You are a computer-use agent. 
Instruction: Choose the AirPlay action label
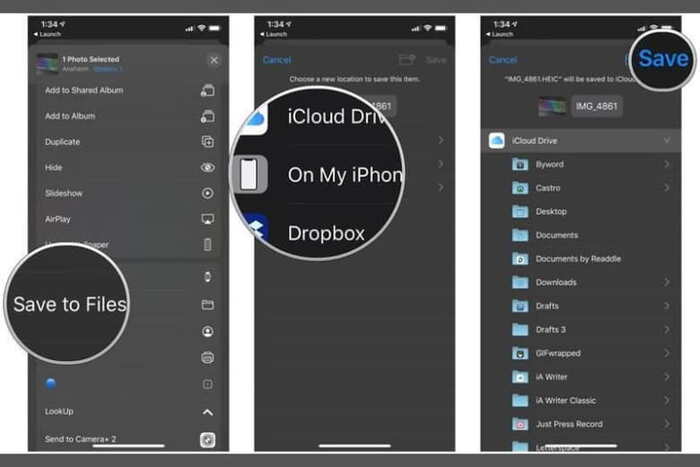(x=58, y=219)
